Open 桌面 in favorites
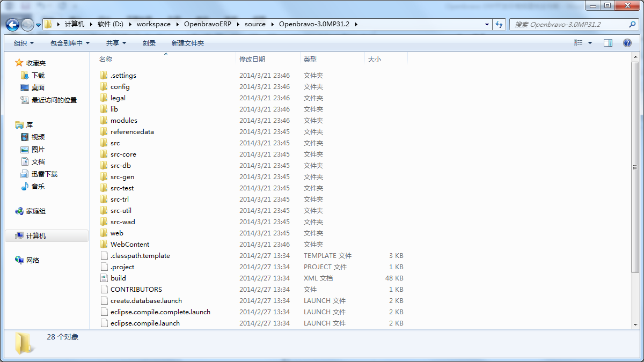Image resolution: width=644 pixels, height=362 pixels. [38, 87]
